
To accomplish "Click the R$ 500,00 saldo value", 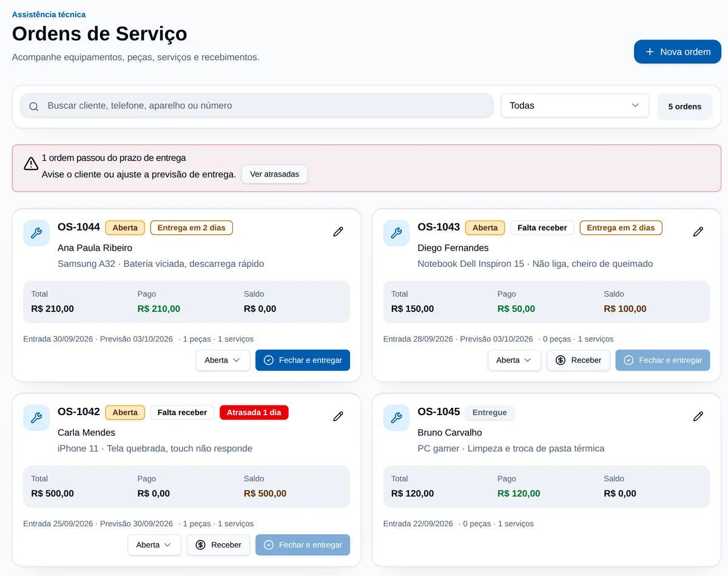I will pyautogui.click(x=265, y=493).
